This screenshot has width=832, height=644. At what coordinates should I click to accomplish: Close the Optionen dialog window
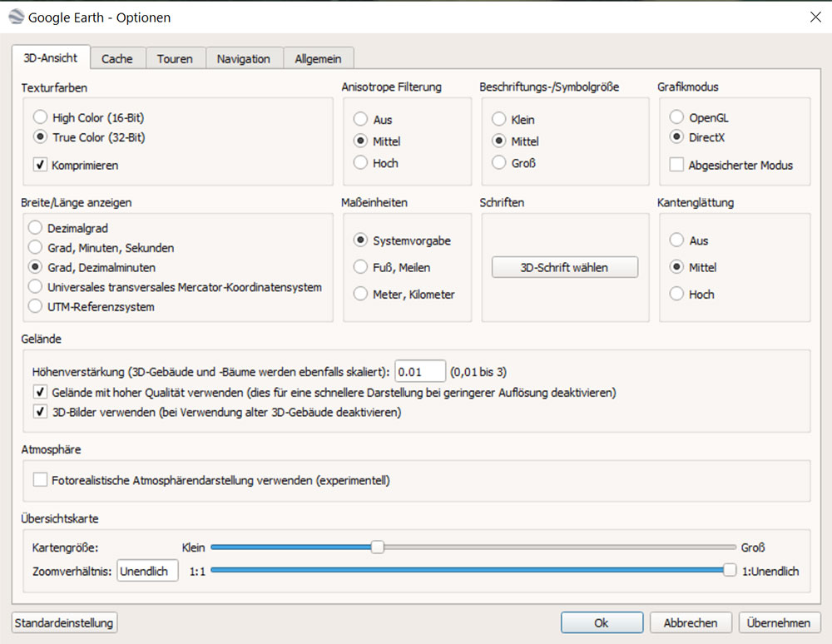tap(813, 17)
